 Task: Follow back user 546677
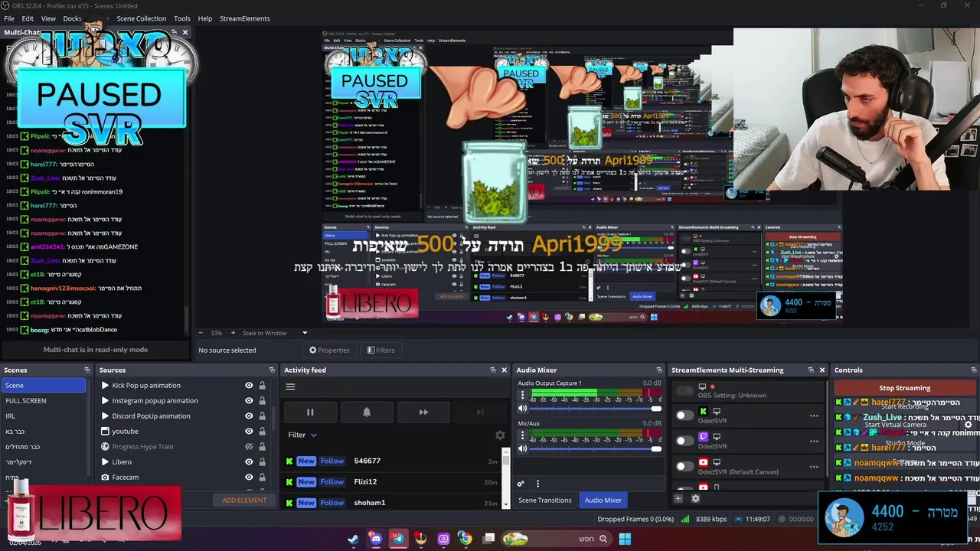pos(332,461)
